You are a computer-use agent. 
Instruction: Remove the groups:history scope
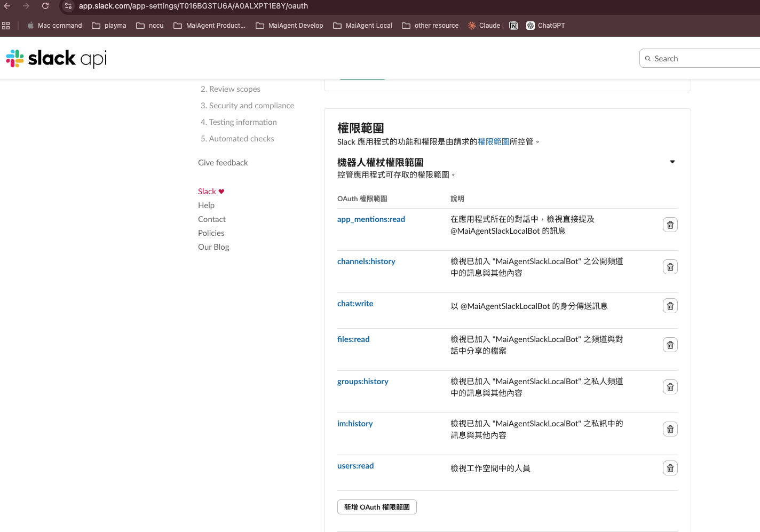670,387
